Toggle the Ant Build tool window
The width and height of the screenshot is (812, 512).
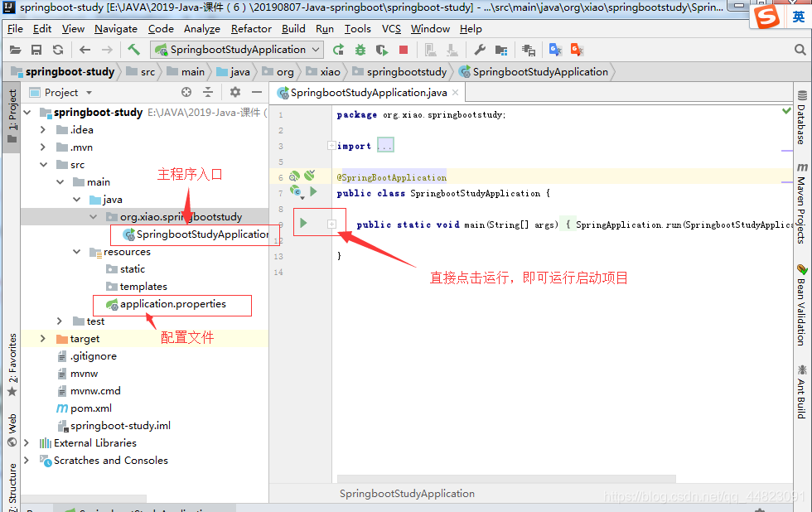802,392
